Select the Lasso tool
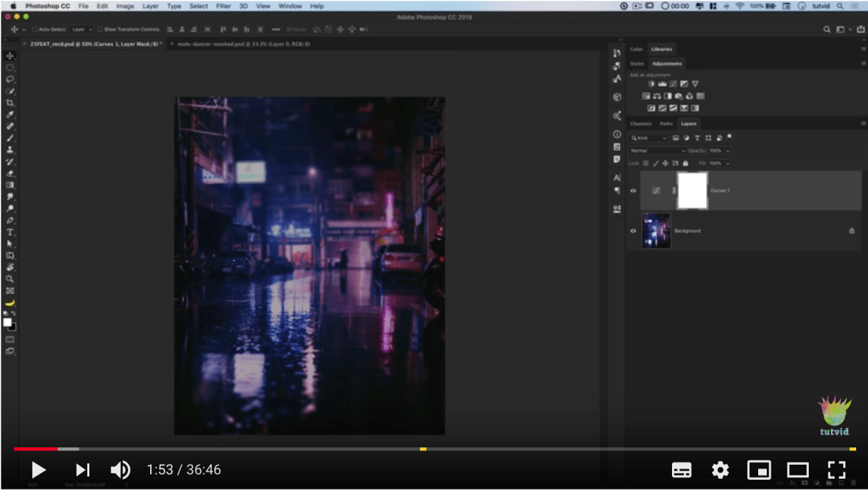868x490 pixels. tap(10, 79)
